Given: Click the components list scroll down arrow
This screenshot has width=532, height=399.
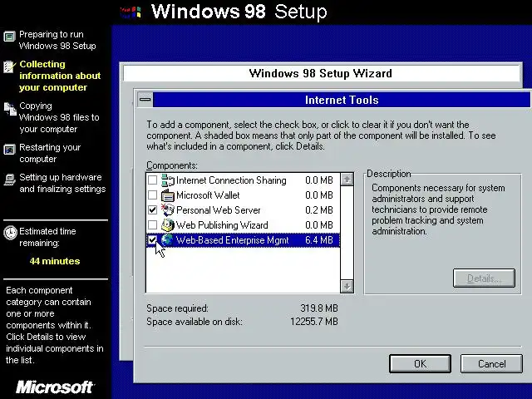Looking at the screenshot, I should click(347, 286).
